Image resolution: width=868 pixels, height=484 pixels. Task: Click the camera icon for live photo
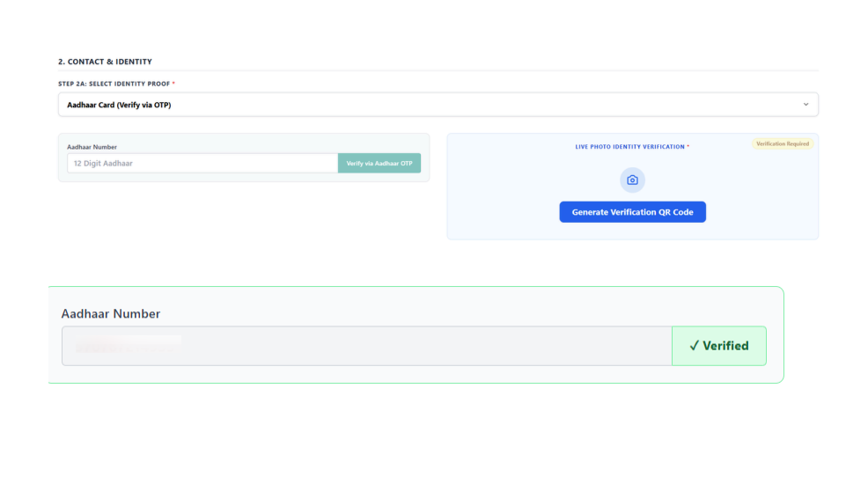coord(632,180)
